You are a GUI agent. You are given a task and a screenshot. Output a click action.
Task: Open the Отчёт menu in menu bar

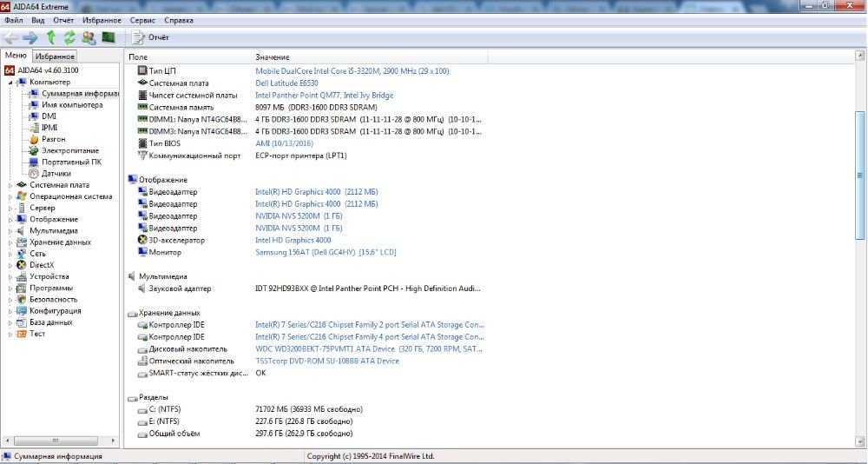(63, 20)
